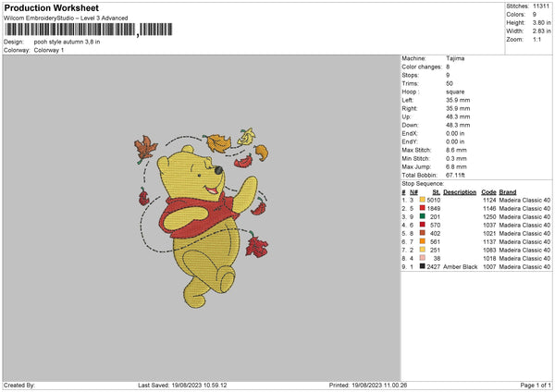Click the Machine value 'Tajima'
555x392 pixels.
coord(455,58)
